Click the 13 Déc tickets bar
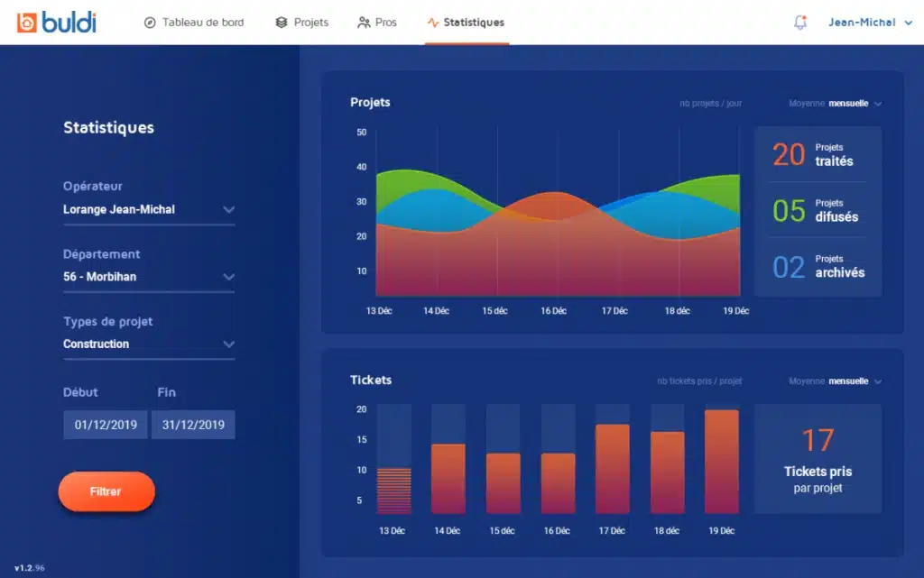 click(393, 491)
